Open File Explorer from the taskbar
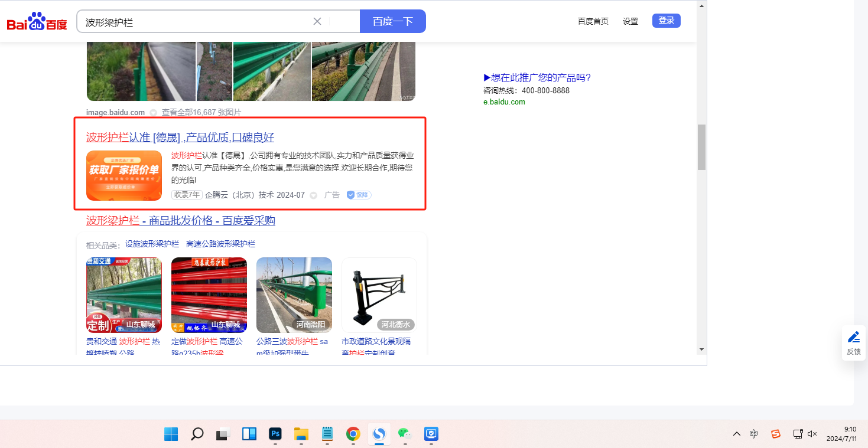This screenshot has width=868, height=448. point(301,434)
